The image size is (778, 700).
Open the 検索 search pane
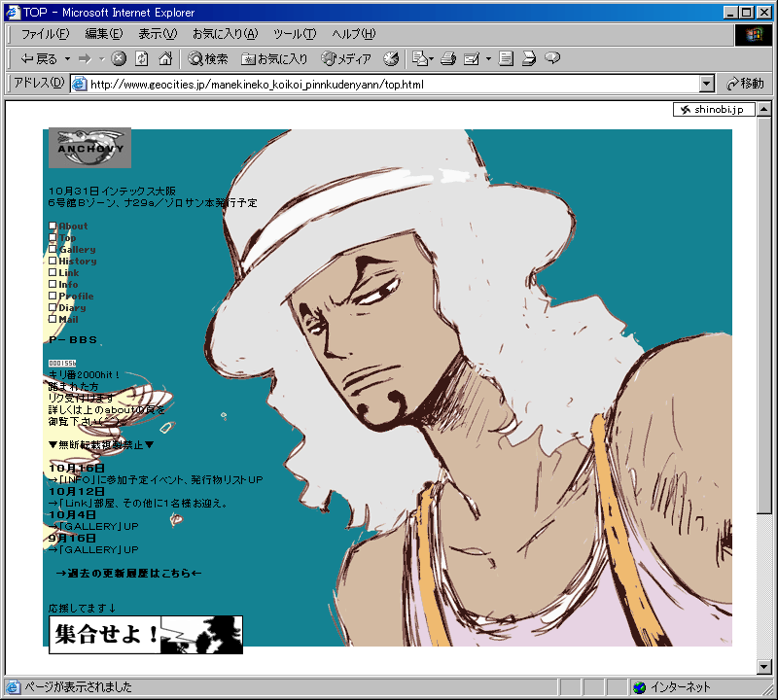tap(208, 59)
